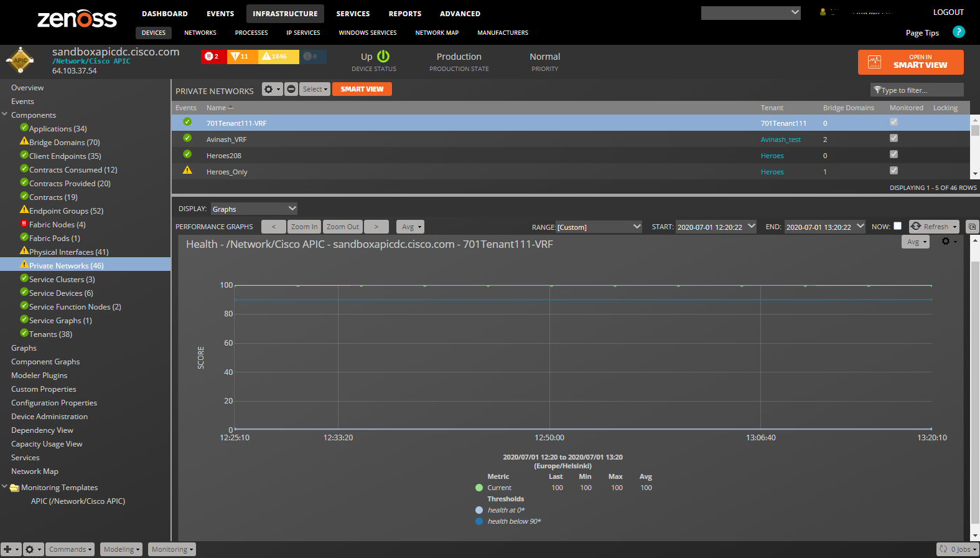Screen dimensions: 980x558
Task: Click the green Up device status icon
Action: click(383, 56)
